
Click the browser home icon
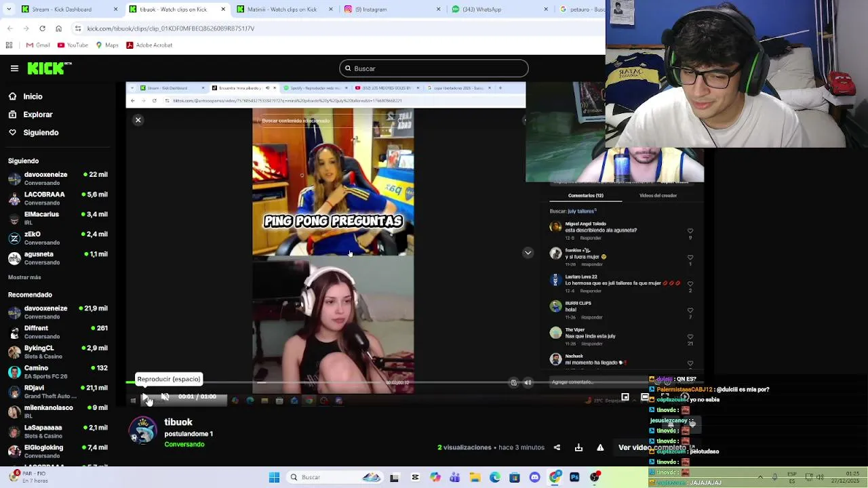tap(58, 28)
